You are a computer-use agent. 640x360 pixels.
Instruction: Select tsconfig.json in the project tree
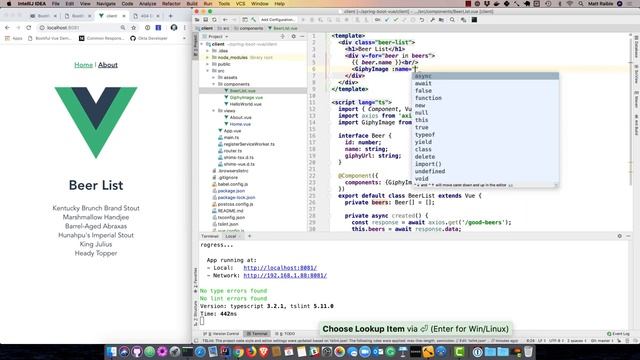pos(231,218)
